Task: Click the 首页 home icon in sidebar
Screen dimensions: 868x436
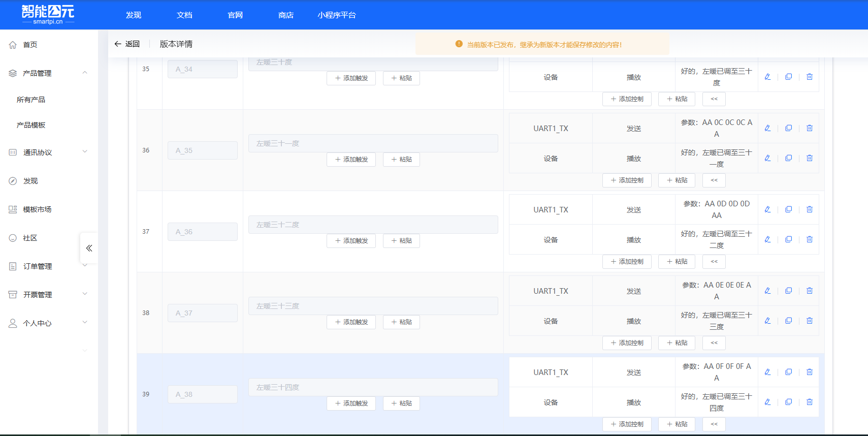Action: pyautogui.click(x=13, y=45)
